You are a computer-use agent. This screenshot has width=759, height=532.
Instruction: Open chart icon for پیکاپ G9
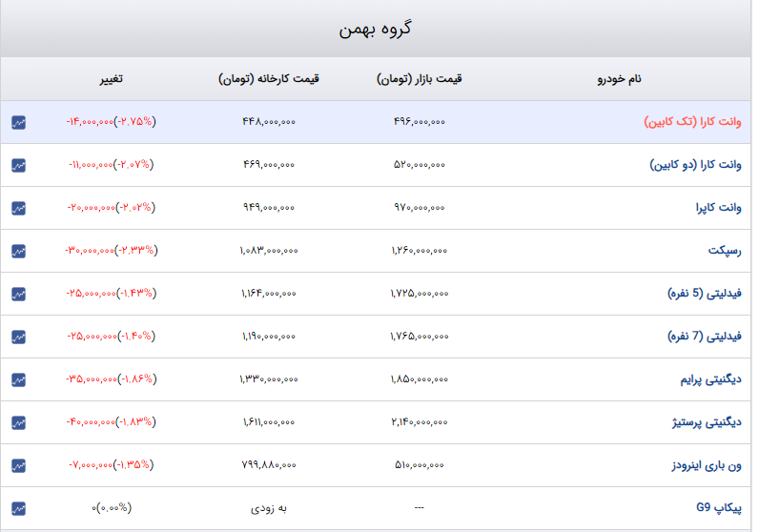pyautogui.click(x=18, y=509)
